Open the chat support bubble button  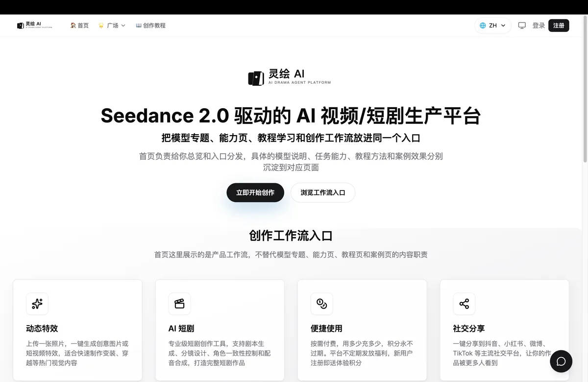(x=561, y=361)
